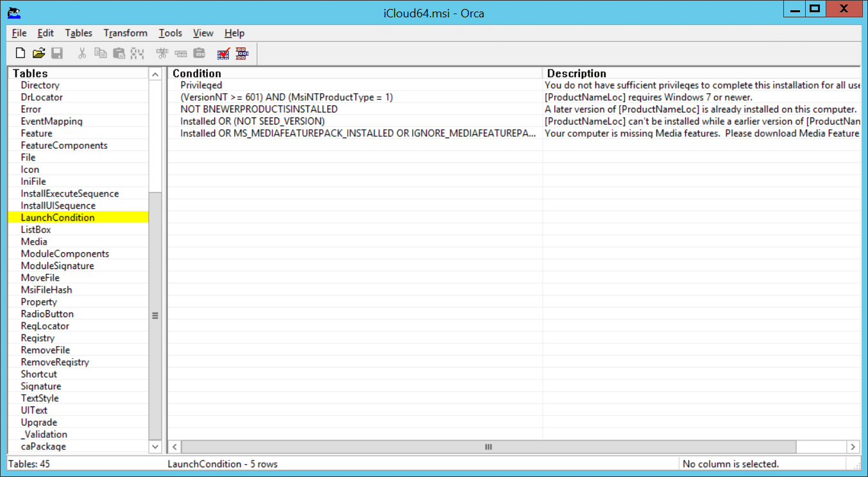Viewport: 868px width, 477px height.
Task: Open the Edit menu
Action: click(46, 33)
